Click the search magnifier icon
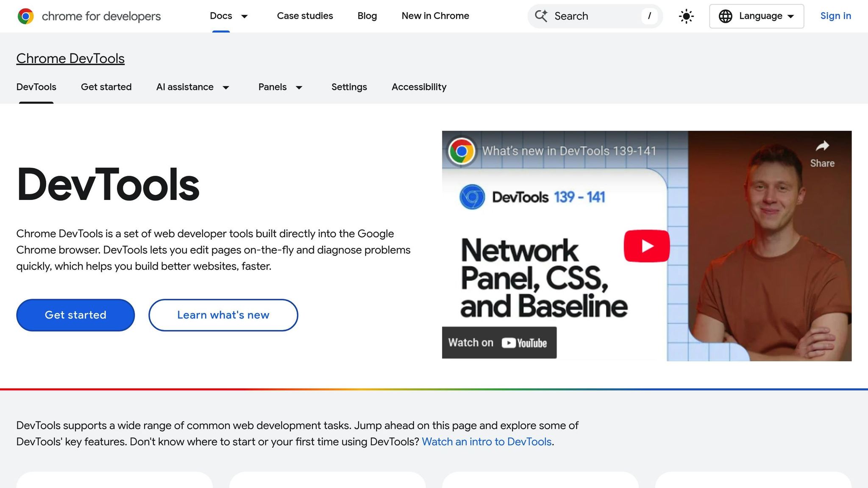This screenshot has height=488, width=868. tap(541, 16)
